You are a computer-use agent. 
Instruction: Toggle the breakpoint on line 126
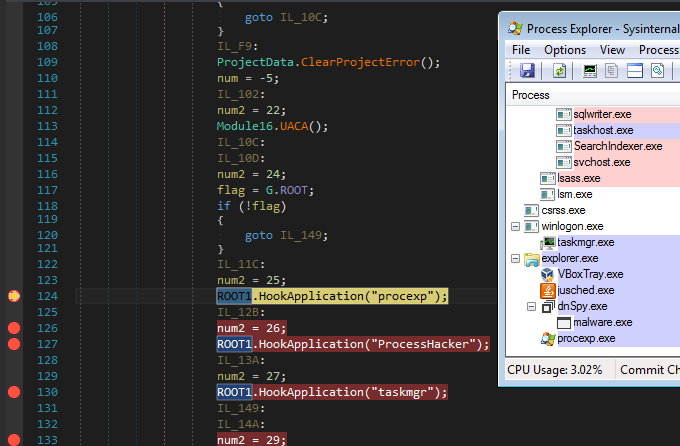pyautogui.click(x=14, y=328)
